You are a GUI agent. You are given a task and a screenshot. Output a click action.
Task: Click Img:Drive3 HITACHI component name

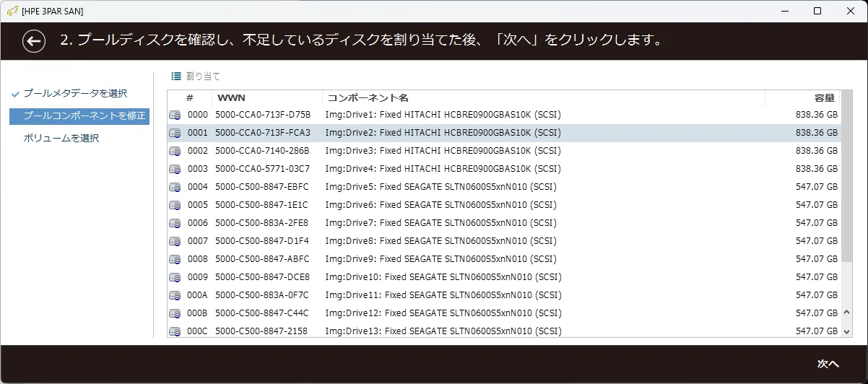click(443, 151)
